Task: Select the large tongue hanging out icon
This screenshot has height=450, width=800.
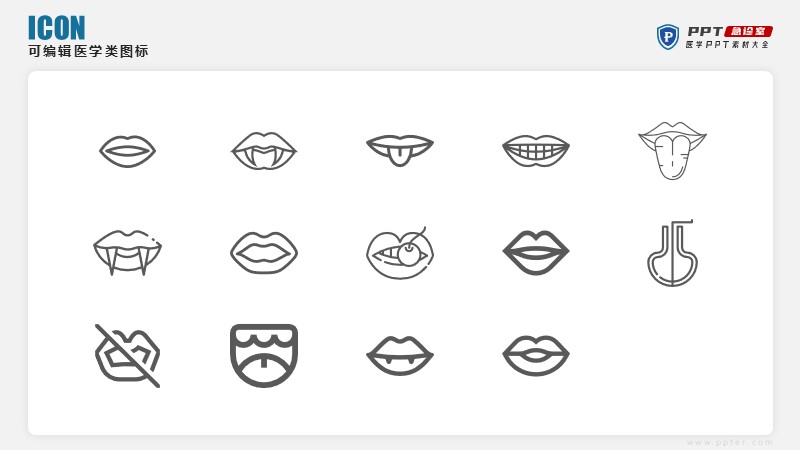Action: (x=672, y=151)
